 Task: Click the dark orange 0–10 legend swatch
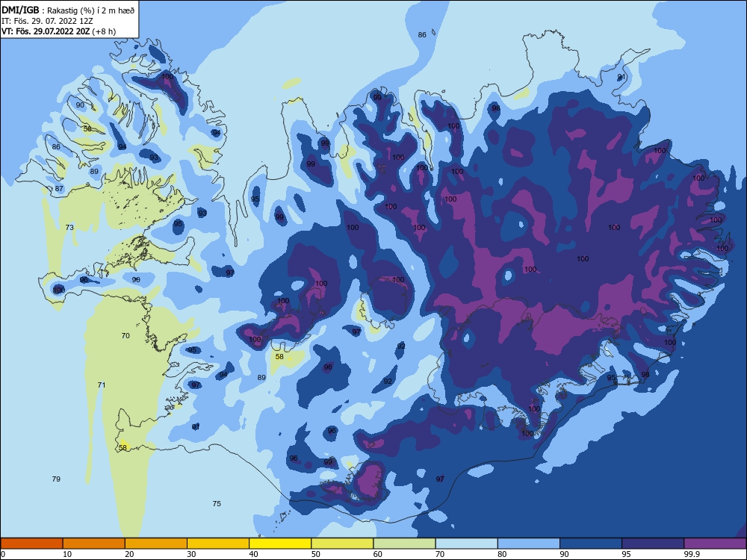pyautogui.click(x=32, y=544)
